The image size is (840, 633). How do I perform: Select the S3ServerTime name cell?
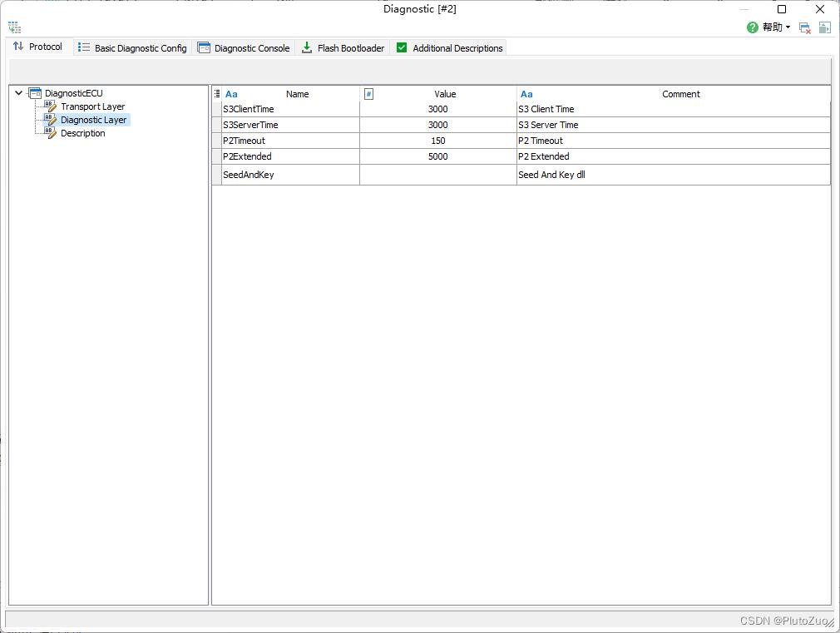[x=291, y=125]
